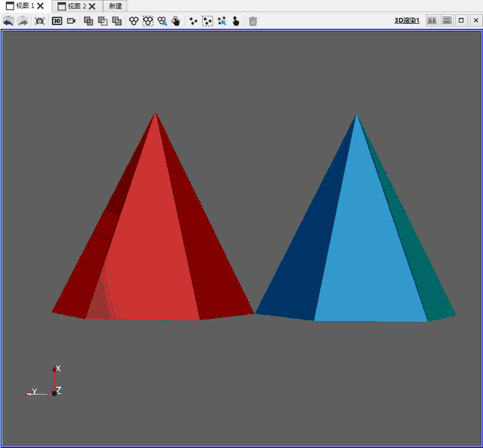
Task: Click the undo view arrow icon
Action: pyautogui.click(x=8, y=21)
